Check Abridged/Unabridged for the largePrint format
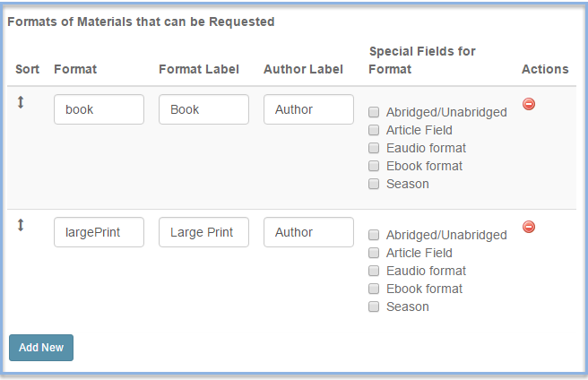588x380 pixels. (374, 235)
